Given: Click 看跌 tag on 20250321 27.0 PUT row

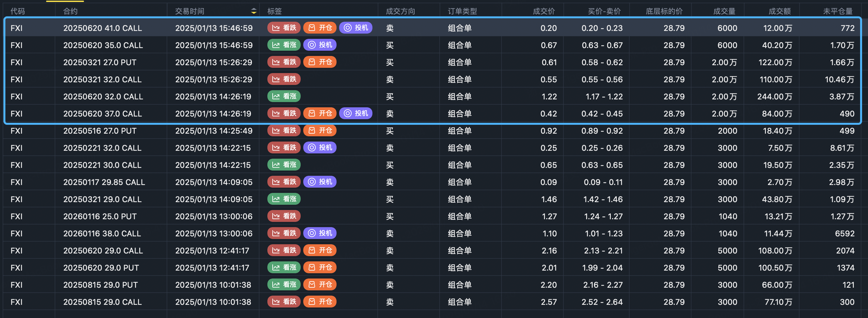Looking at the screenshot, I should (x=284, y=62).
